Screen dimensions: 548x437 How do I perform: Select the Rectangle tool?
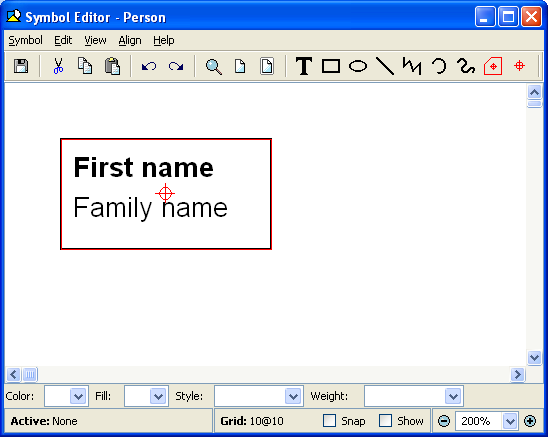click(x=331, y=66)
